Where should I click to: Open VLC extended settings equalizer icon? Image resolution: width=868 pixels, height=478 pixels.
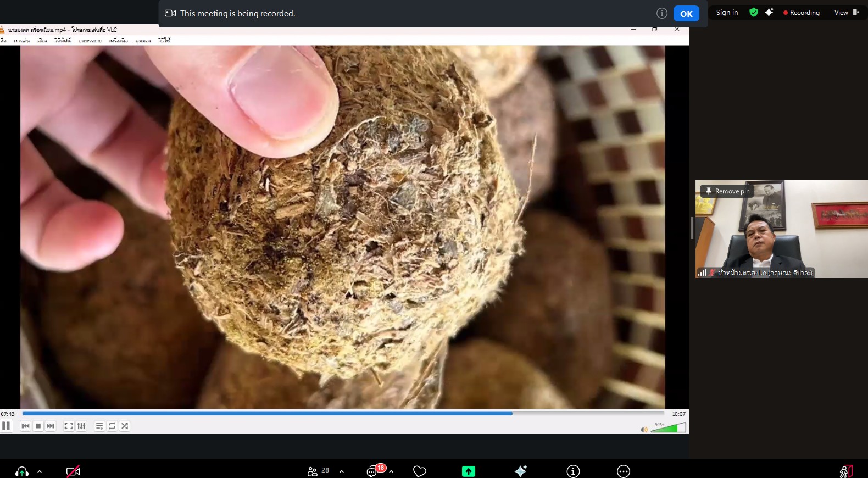coord(81,426)
